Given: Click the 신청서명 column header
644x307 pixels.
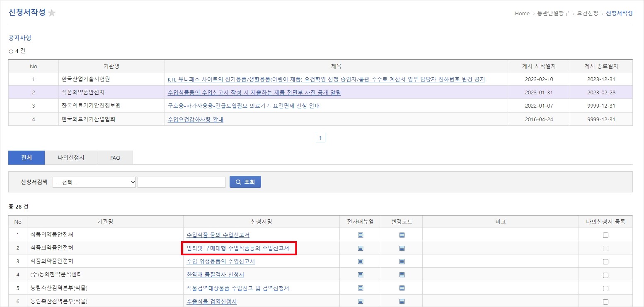Looking at the screenshot, I should [x=261, y=222].
